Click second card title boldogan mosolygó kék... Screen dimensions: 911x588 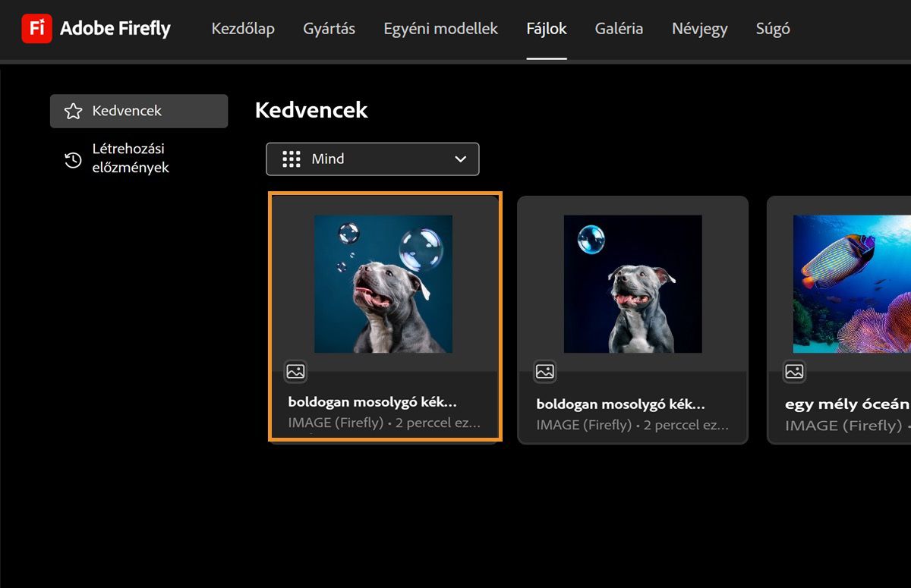[621, 404]
